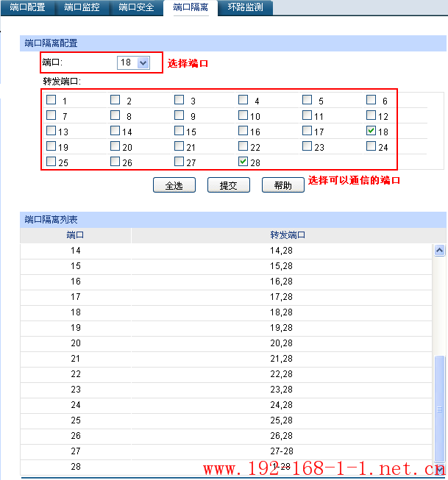Select forwarding ports cell 26,28
The width and height of the screenshot is (448, 480).
click(282, 436)
